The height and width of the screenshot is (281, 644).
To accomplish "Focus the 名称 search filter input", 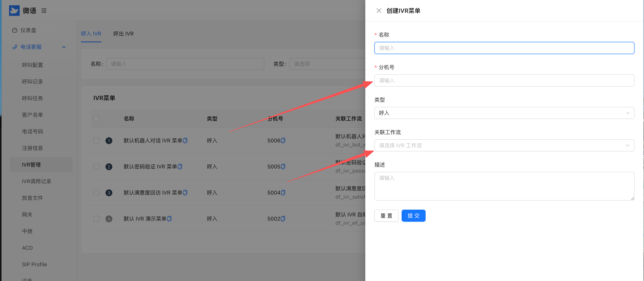I will (185, 64).
